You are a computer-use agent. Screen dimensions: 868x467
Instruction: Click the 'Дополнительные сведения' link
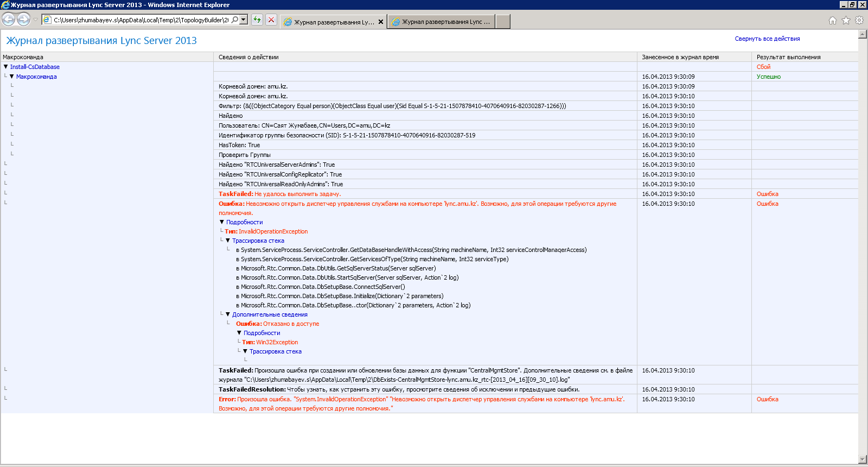[270, 315]
